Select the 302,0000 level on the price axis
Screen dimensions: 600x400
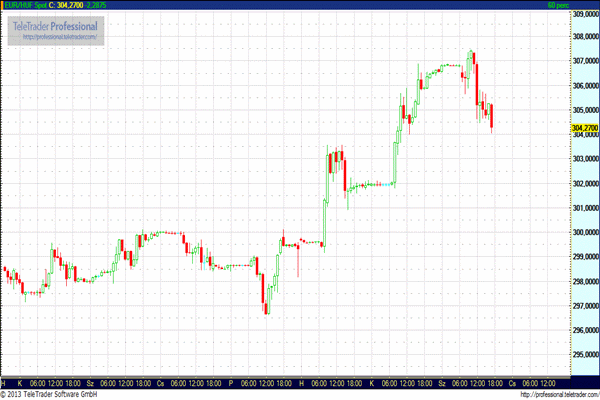584,184
